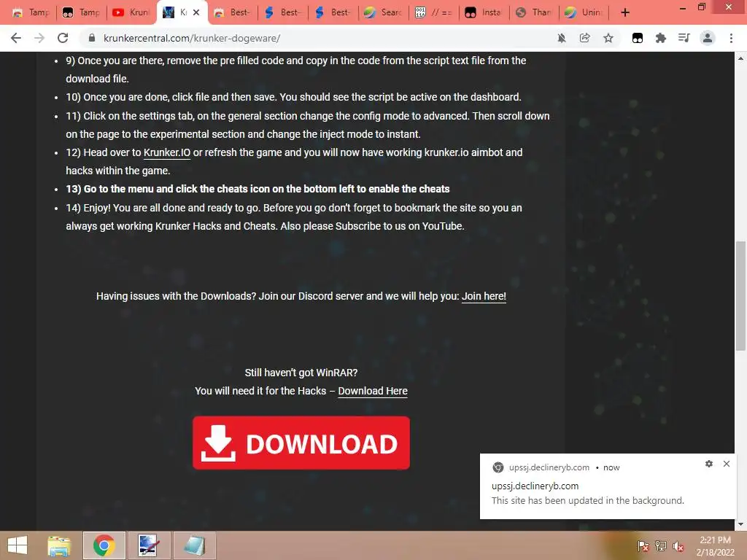Open Action Center flag icon in tray

(x=643, y=546)
